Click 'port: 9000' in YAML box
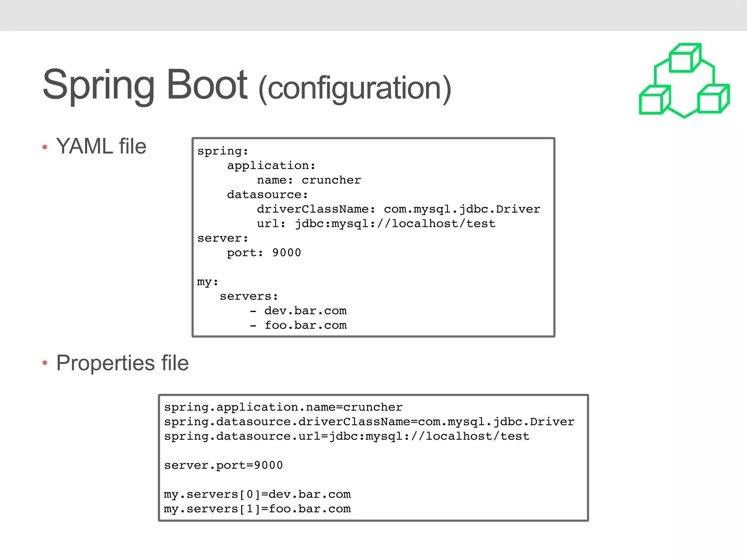Image resolution: width=747 pixels, height=560 pixels. [264, 253]
